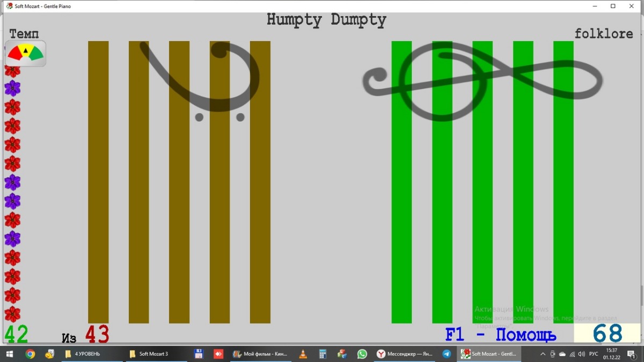Open the 4 УРОВЕНЬ folder in taskbar

click(92, 354)
